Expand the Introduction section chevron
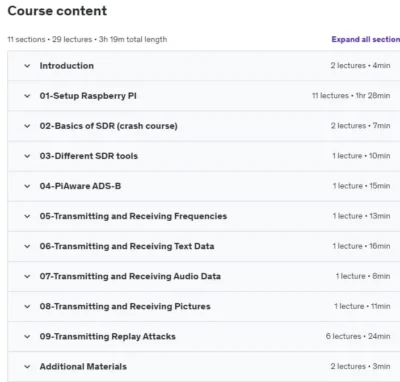400x382 pixels. [27, 66]
